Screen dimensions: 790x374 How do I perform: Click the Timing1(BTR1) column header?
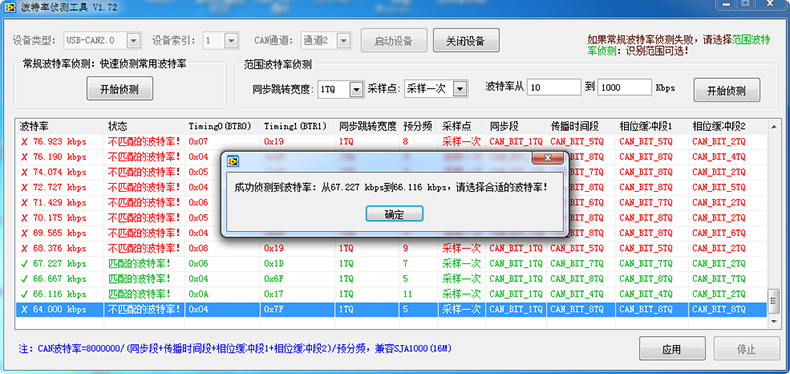point(298,126)
